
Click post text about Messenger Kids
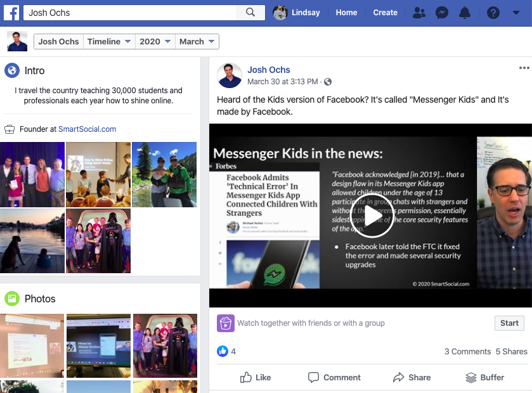[x=363, y=105]
